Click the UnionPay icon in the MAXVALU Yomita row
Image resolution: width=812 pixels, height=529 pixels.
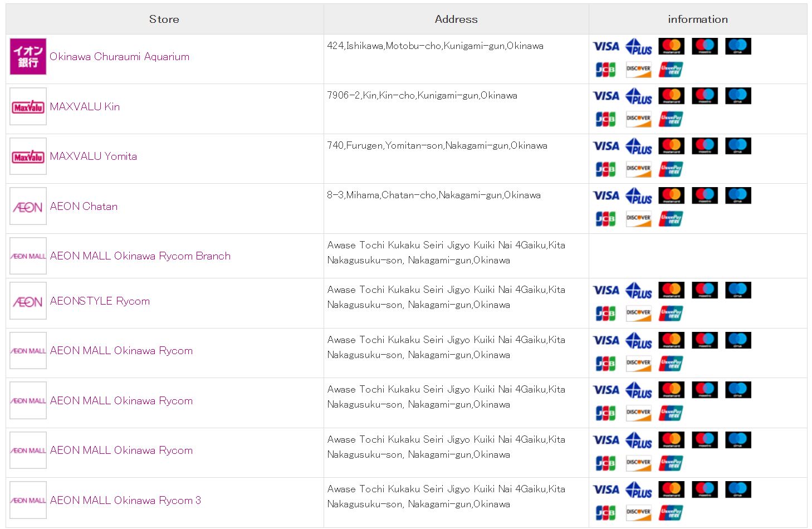point(671,169)
